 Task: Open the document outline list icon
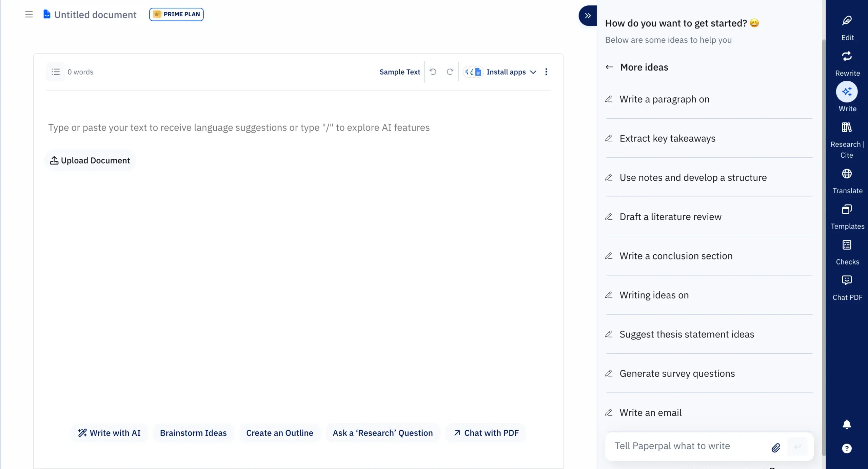55,72
